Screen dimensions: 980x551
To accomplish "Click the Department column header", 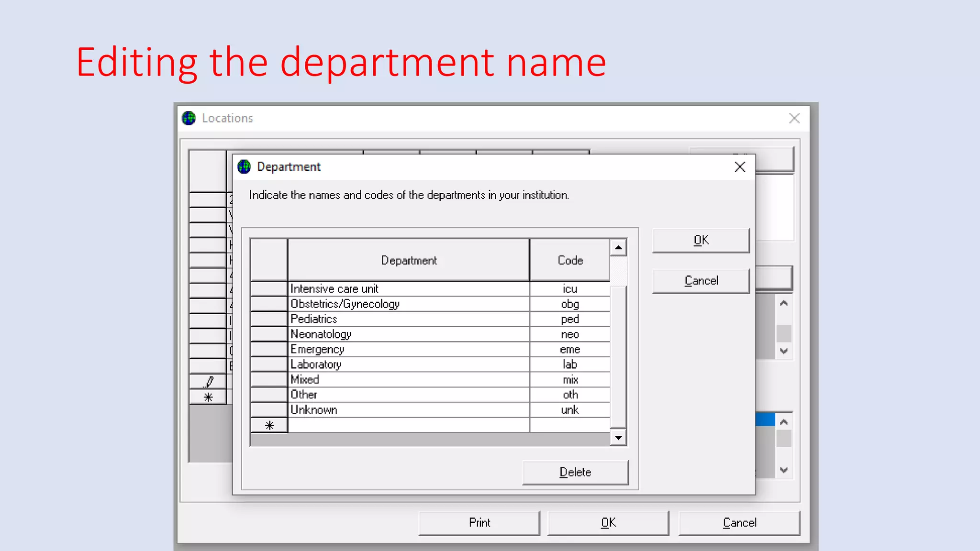I will (x=408, y=260).
